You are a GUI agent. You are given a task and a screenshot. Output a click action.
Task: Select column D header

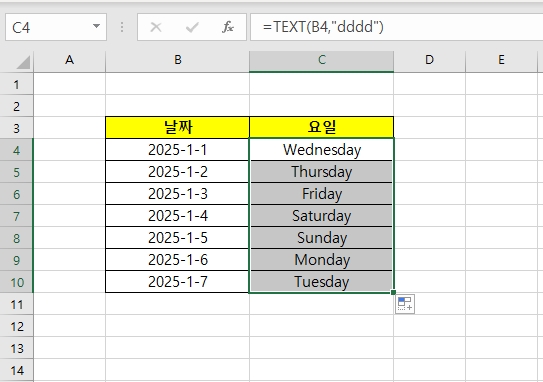(429, 60)
